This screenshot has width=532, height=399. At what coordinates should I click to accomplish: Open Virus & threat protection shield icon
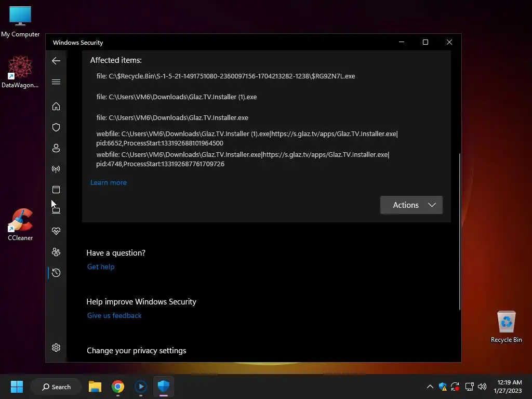56,127
